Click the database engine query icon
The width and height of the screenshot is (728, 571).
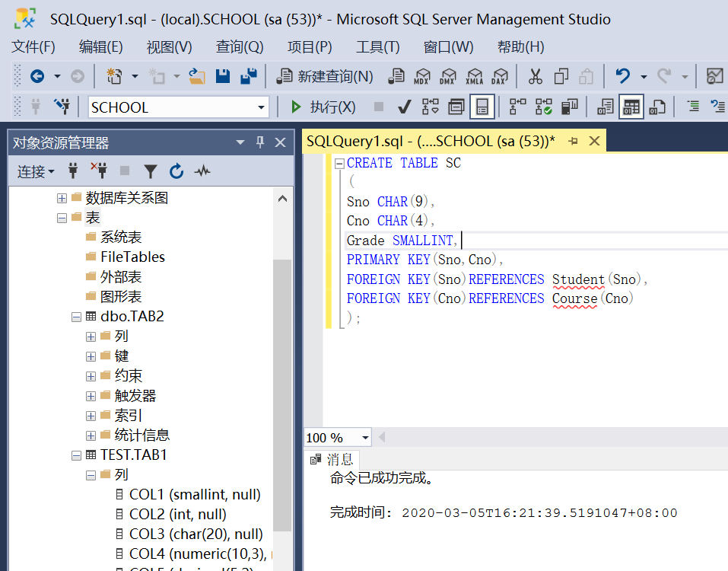(x=396, y=75)
